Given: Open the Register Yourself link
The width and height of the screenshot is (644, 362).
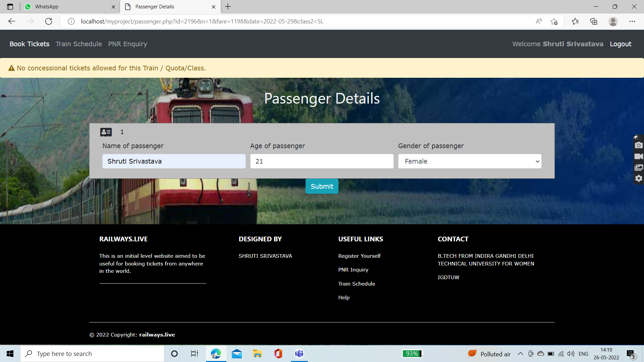Looking at the screenshot, I should pyautogui.click(x=359, y=256).
